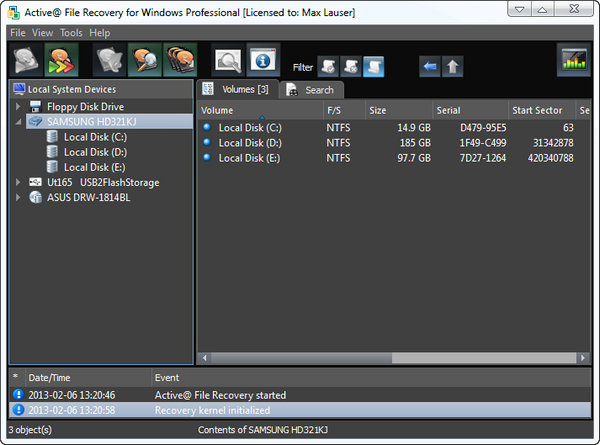Click the magnifier search toolbar icon
The image size is (600, 445).
pyautogui.click(x=230, y=62)
